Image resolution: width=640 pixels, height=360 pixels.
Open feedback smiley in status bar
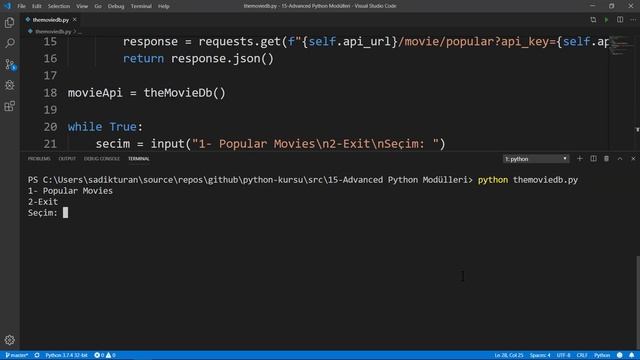click(x=620, y=355)
